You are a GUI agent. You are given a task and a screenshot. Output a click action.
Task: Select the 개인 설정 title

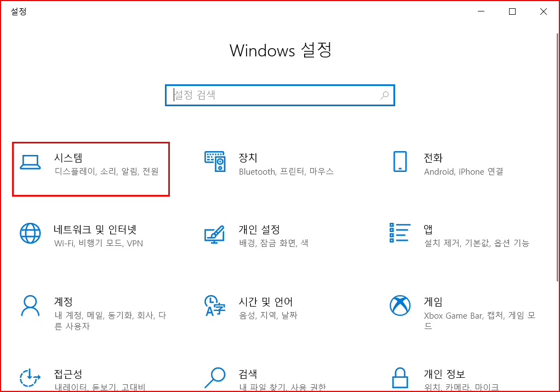(x=259, y=229)
